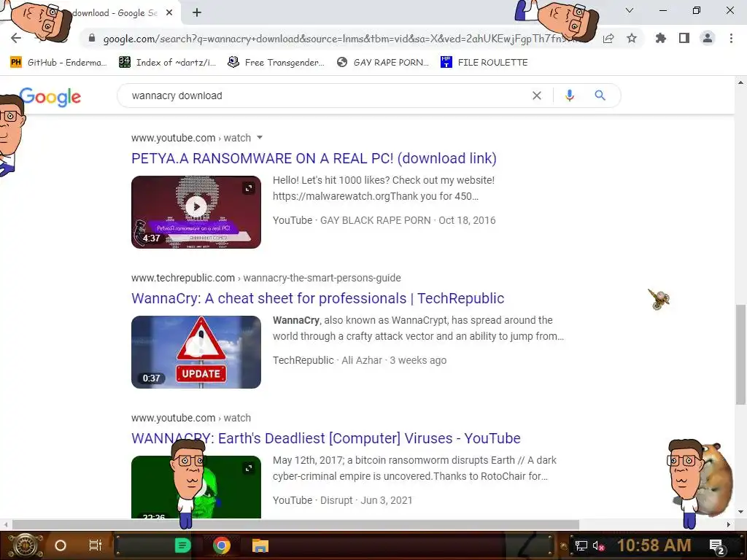This screenshot has width=747, height=560.
Task: Expand the WannaCry green thumbnail corner icon
Action: point(249,468)
